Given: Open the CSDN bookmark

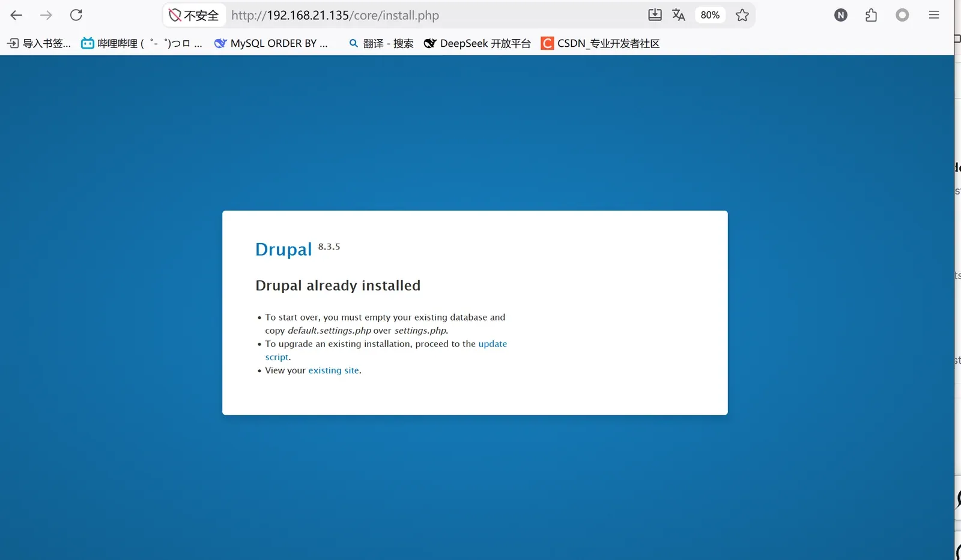Looking at the screenshot, I should tap(601, 43).
